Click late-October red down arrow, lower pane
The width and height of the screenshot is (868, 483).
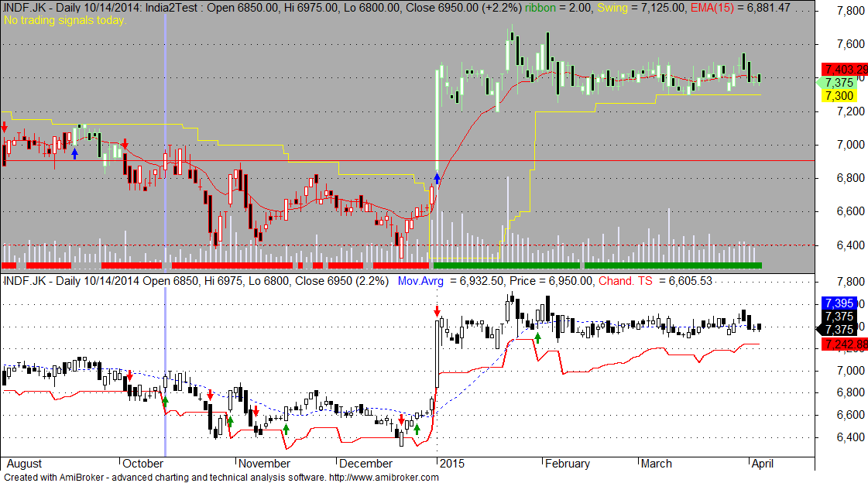pos(211,395)
